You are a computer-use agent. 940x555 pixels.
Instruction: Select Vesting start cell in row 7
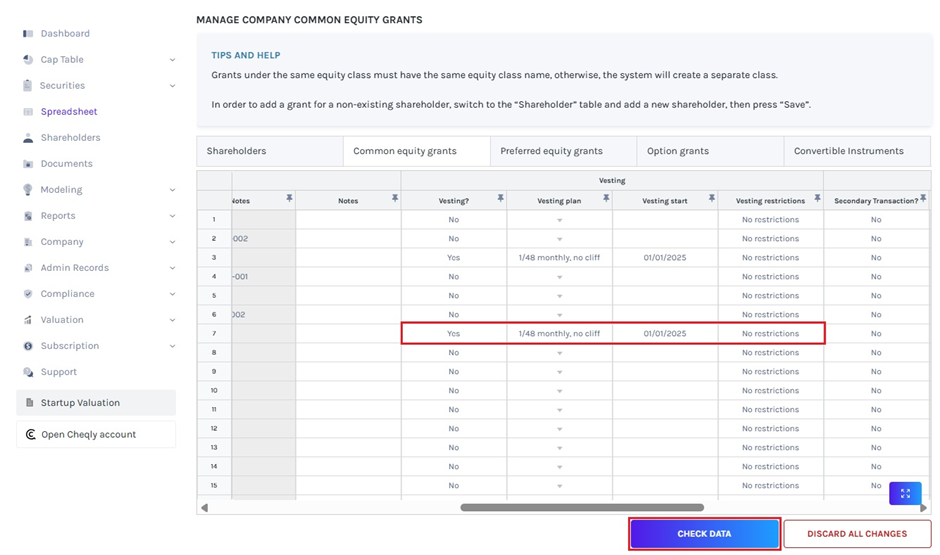665,334
